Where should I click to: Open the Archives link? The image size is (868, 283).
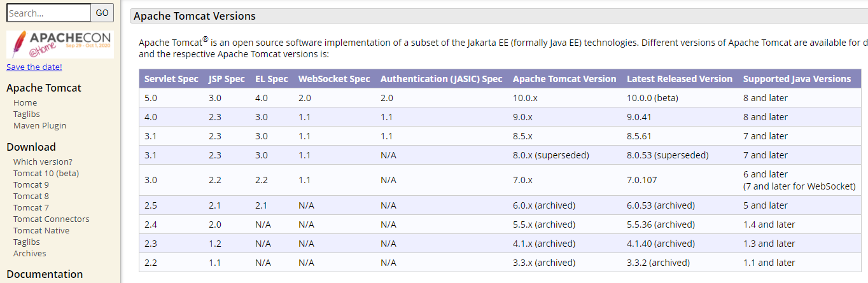(x=30, y=253)
